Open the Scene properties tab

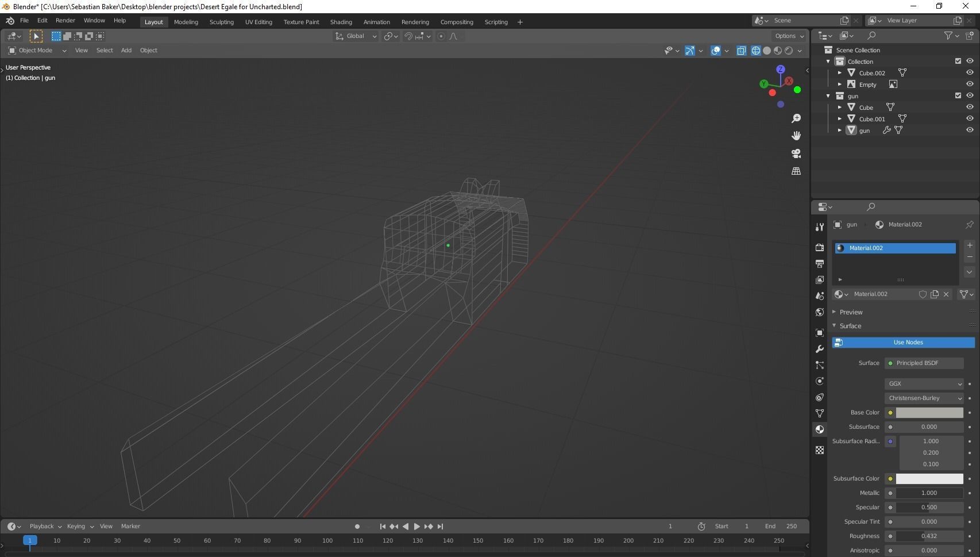click(x=820, y=295)
